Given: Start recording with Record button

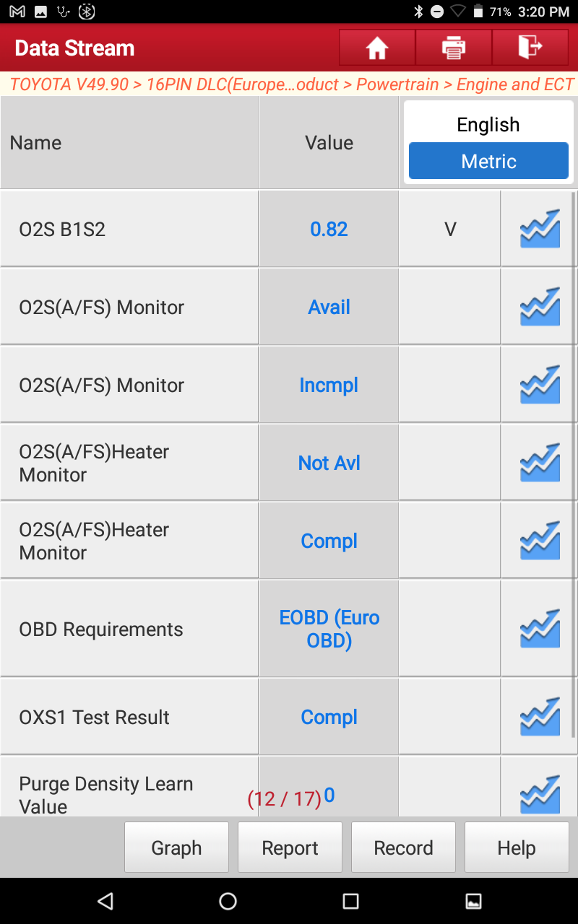Looking at the screenshot, I should click(403, 847).
